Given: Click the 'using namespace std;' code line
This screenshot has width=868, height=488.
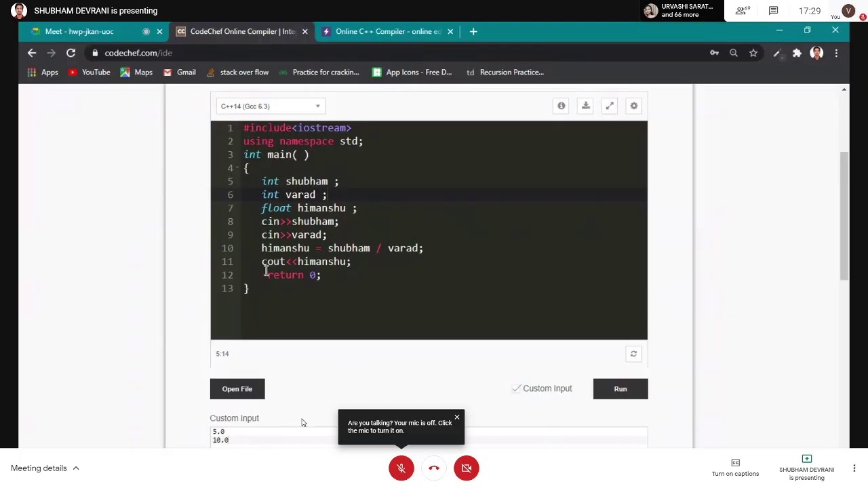Looking at the screenshot, I should pyautogui.click(x=303, y=141).
